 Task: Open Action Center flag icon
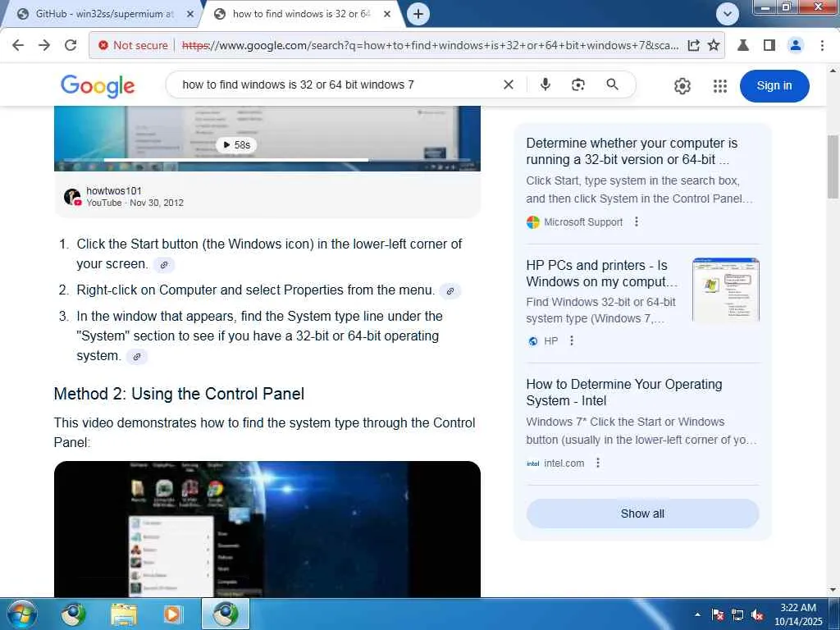(717, 614)
